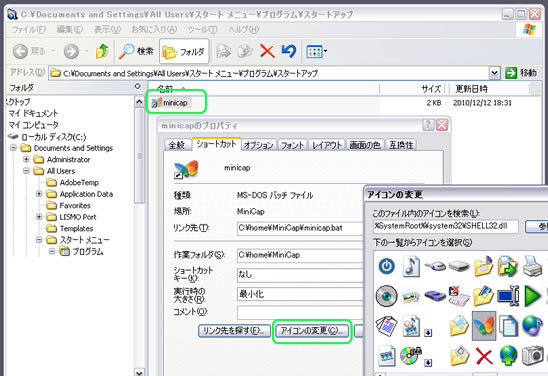This screenshot has width=548, height=376.
Task: Switch to the フォント tab
Action: point(293,145)
